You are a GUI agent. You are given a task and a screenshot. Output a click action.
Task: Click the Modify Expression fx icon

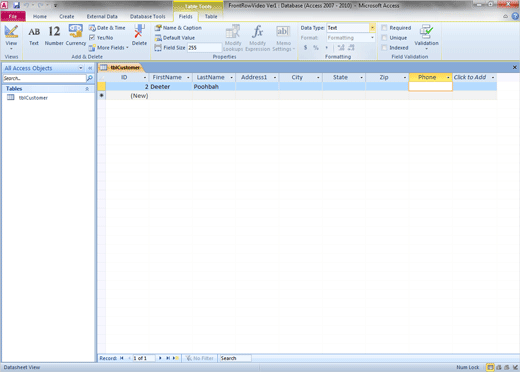coord(258,38)
